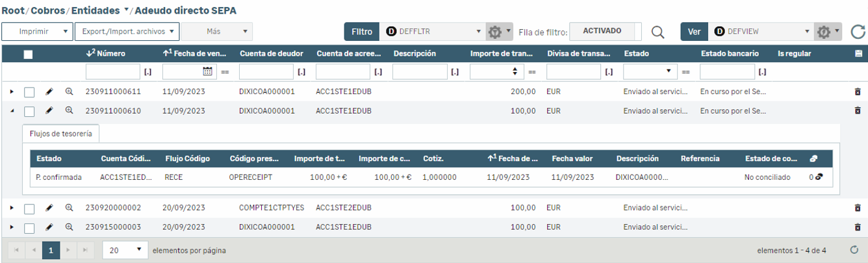Collapse expanded row 230911000610

tap(12, 111)
